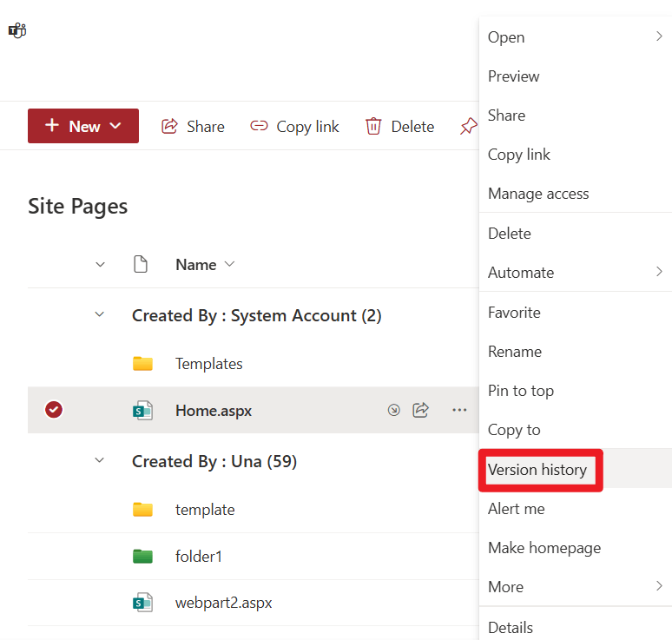
Task: Expand More submenu arrow
Action: click(659, 585)
